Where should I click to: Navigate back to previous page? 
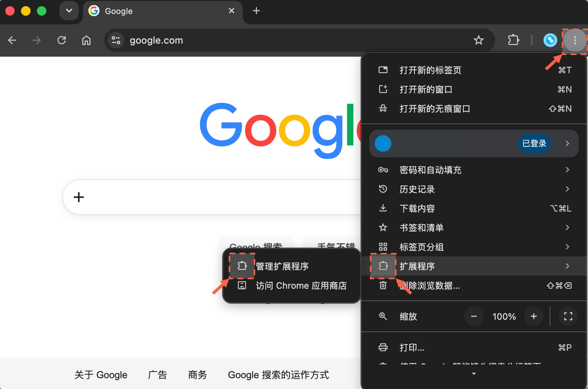pyautogui.click(x=12, y=40)
